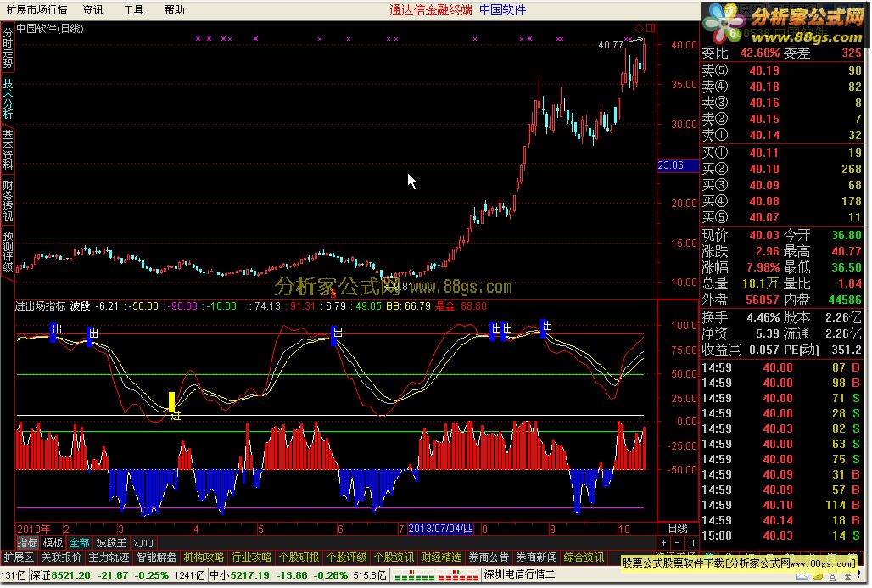Click the 日线 period label
Image resolution: width=872 pixels, height=588 pixels.
pos(678,528)
